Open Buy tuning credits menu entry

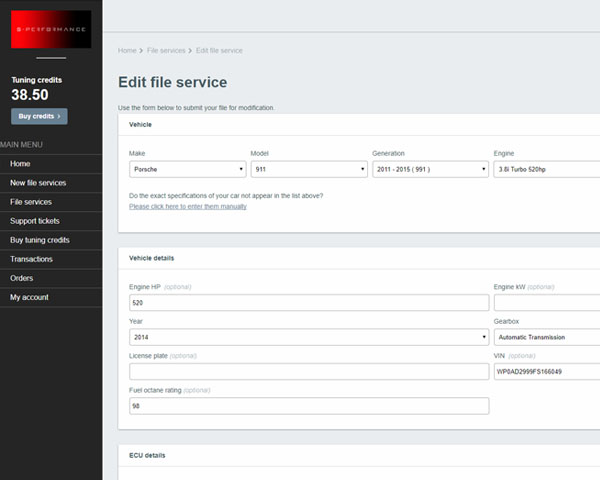pos(40,240)
